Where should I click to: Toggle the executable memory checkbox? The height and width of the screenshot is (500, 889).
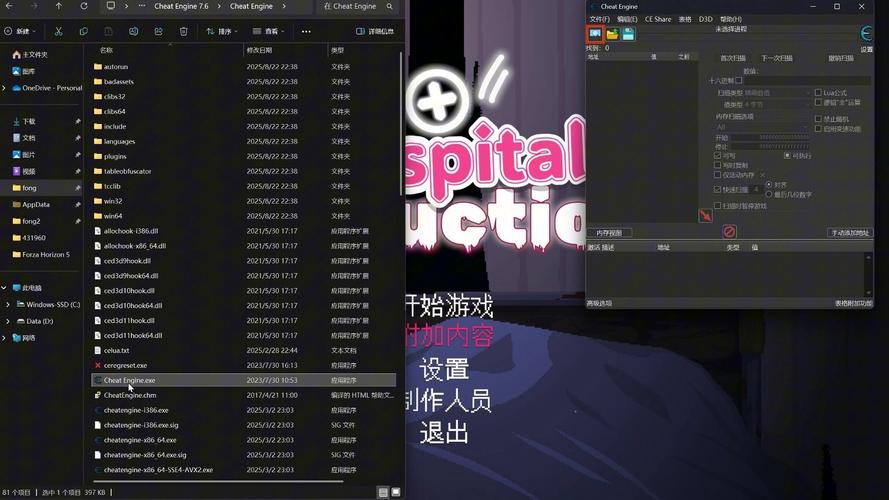point(787,155)
